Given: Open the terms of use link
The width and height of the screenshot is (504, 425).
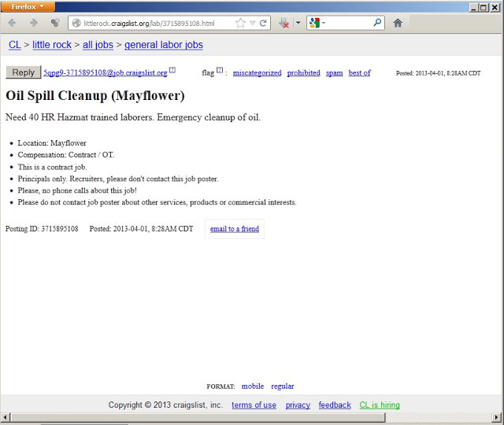Looking at the screenshot, I should (254, 405).
